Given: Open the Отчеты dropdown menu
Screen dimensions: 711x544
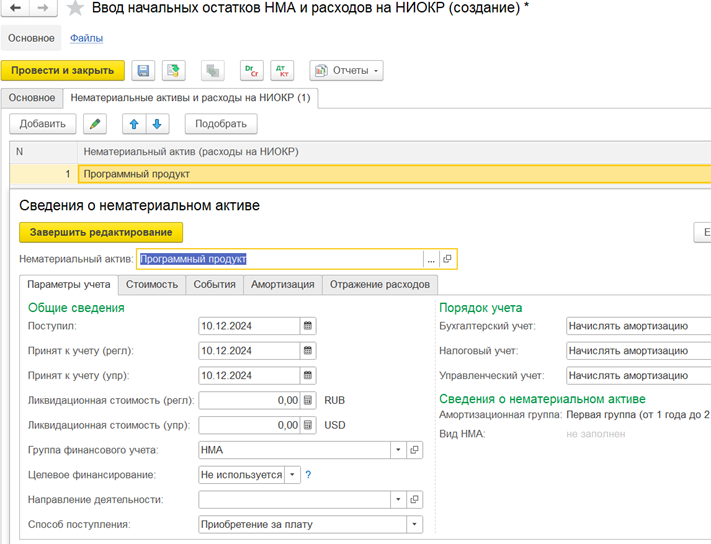Looking at the screenshot, I should (x=346, y=71).
